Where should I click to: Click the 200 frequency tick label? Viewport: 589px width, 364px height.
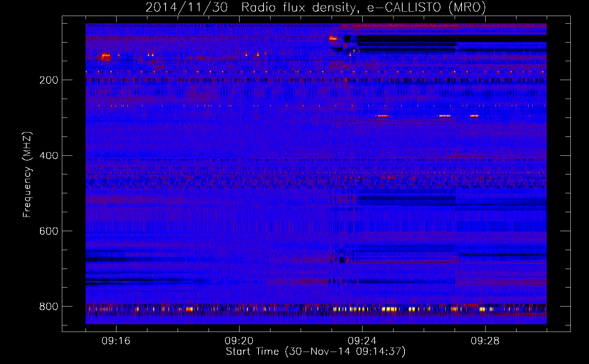pos(49,80)
